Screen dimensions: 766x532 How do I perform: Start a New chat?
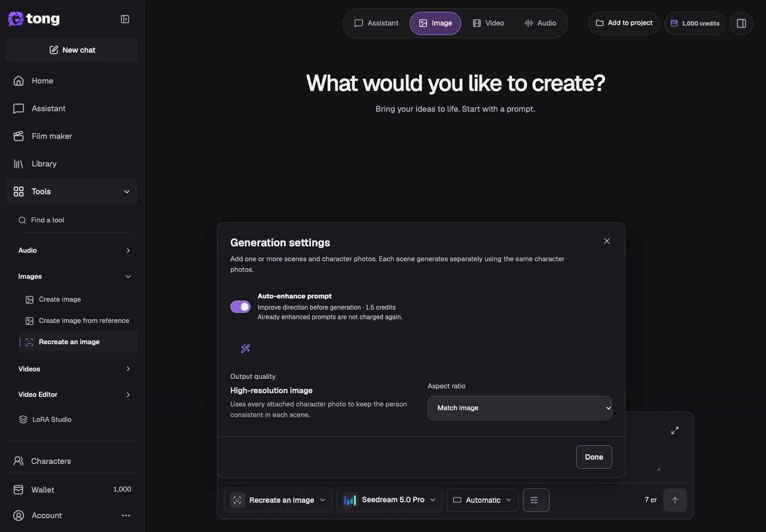(x=72, y=50)
